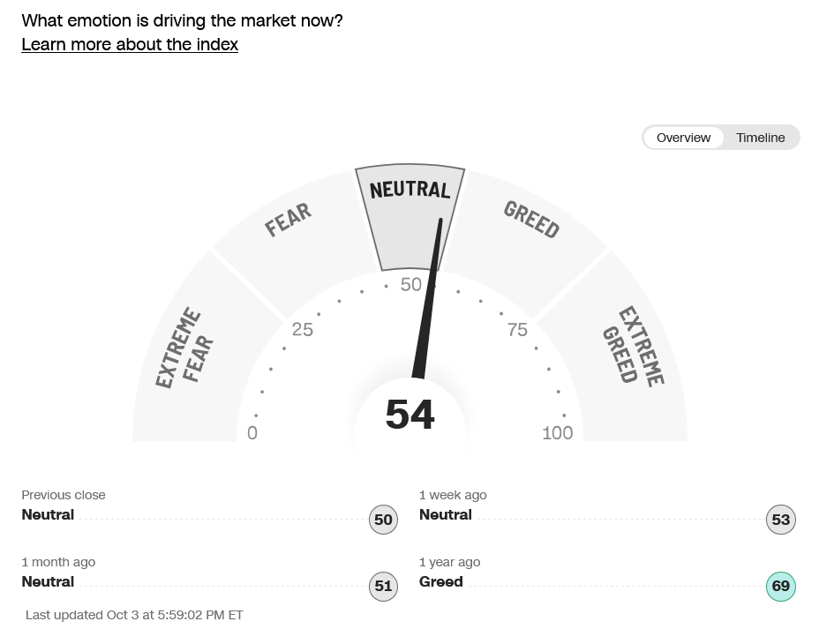Click the 1 month ago badge 51

click(383, 587)
